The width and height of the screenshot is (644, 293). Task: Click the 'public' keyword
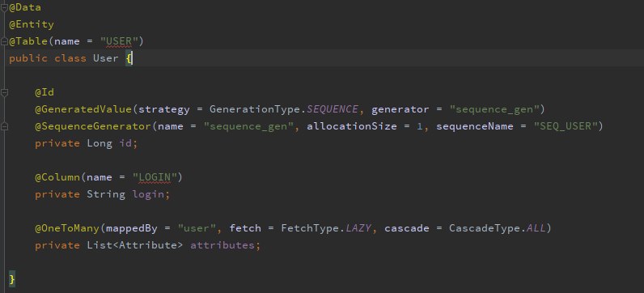(x=28, y=58)
